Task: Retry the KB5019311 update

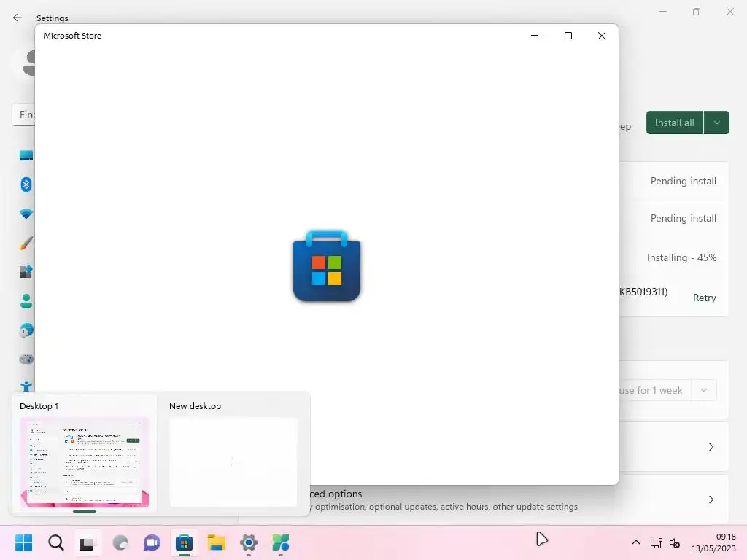Action: point(704,297)
